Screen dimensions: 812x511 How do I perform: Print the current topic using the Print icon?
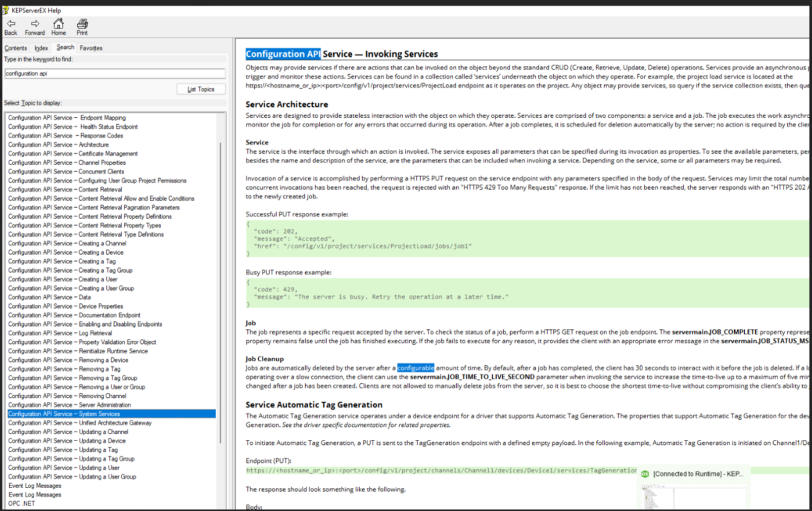[82, 23]
